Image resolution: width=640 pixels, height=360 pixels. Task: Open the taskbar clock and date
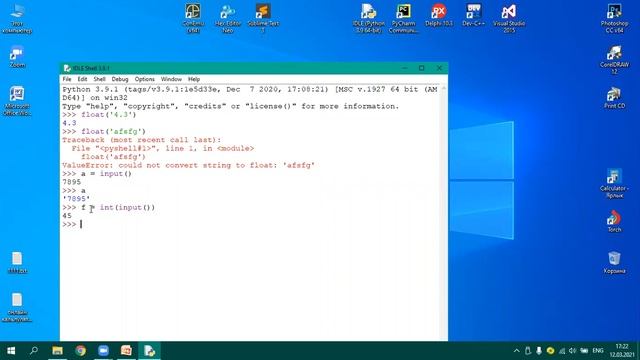(622, 351)
